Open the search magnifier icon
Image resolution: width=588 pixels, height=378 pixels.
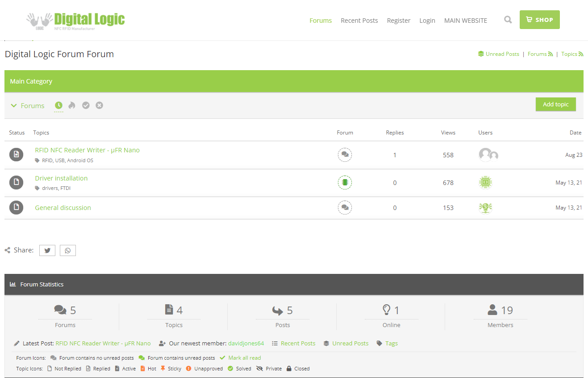(x=508, y=20)
